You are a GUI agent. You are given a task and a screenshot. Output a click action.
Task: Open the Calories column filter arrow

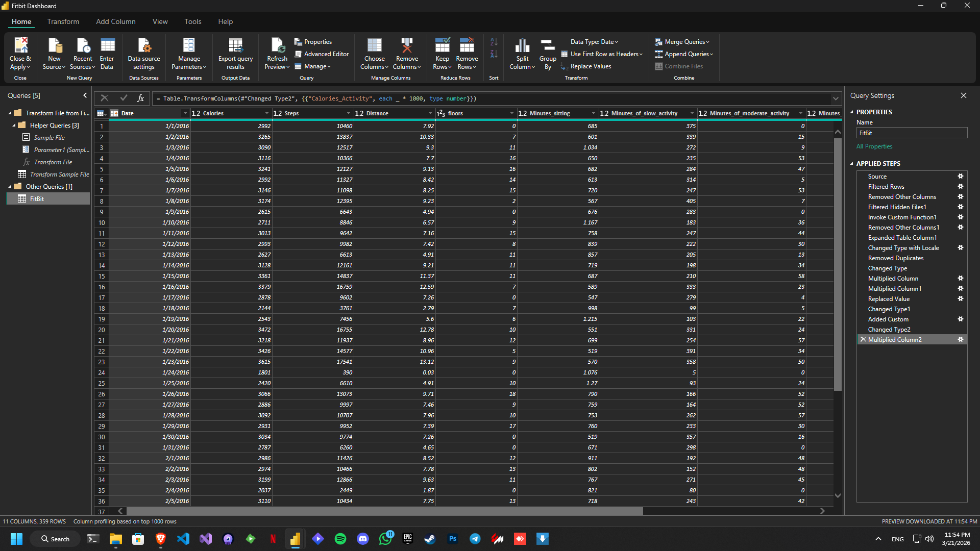coord(266,113)
